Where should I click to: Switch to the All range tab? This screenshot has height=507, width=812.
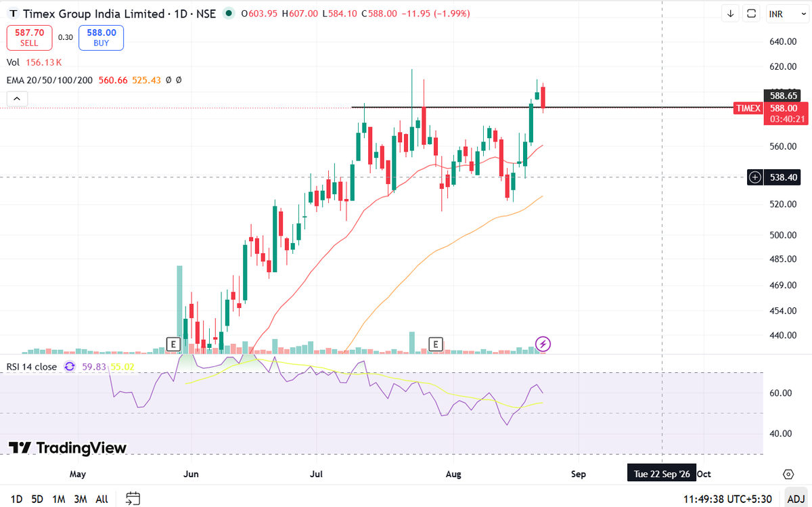(101, 499)
